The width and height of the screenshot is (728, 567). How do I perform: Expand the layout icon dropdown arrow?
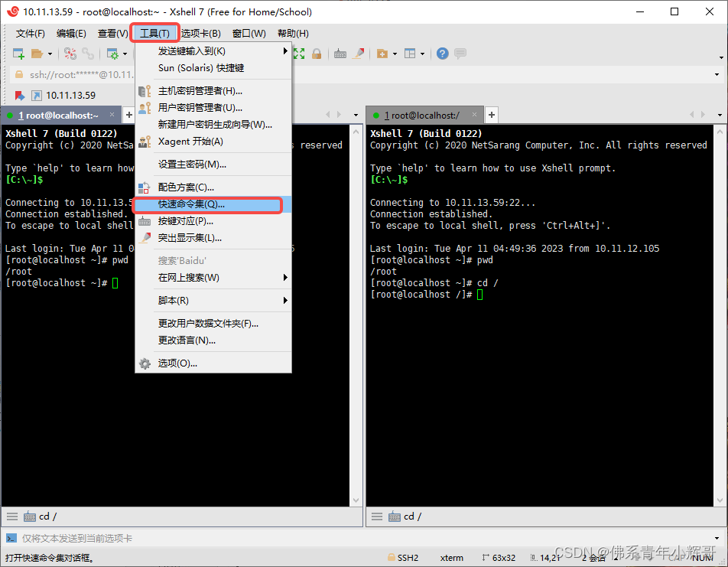click(422, 54)
